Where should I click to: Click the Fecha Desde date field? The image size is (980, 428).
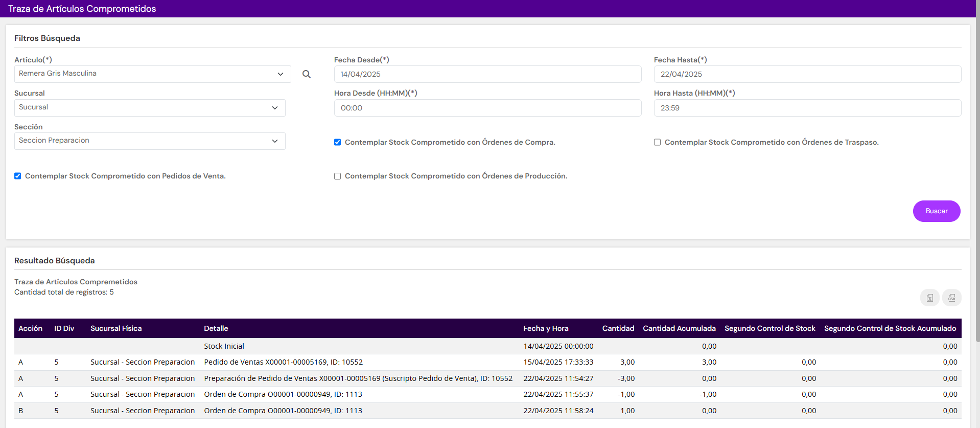point(487,74)
